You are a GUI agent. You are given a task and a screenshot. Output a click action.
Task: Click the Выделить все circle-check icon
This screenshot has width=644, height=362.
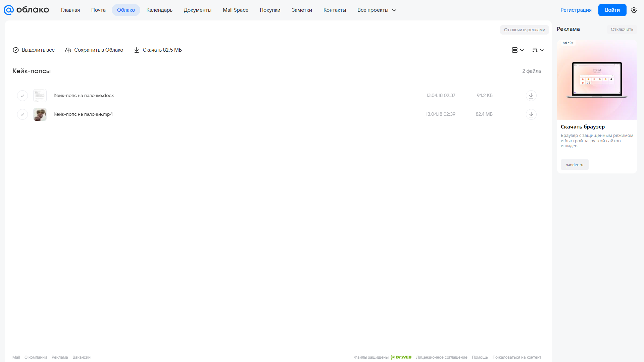pyautogui.click(x=16, y=50)
